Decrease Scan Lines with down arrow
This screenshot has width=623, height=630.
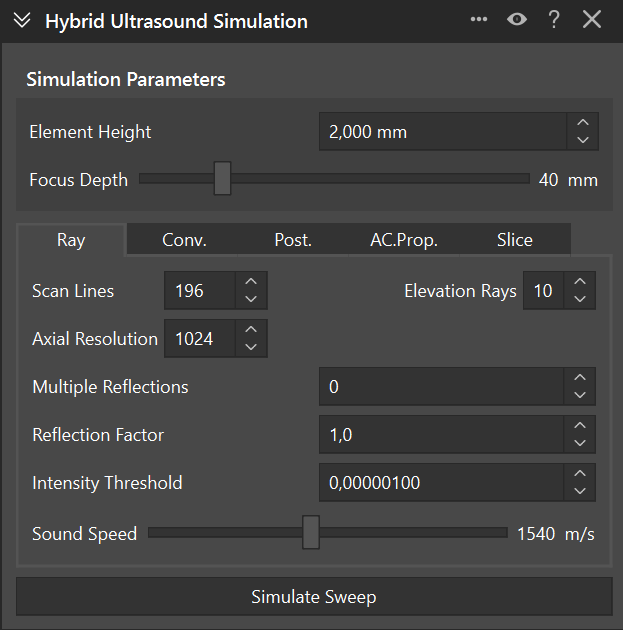click(x=251, y=299)
